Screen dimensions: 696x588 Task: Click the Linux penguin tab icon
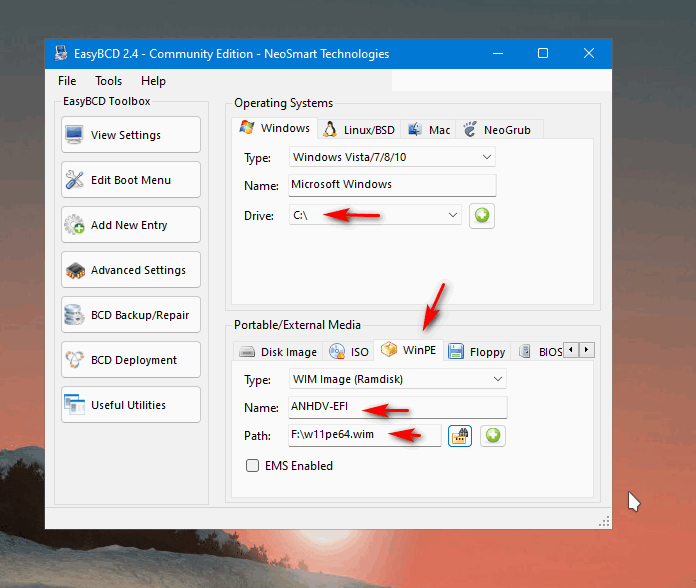pyautogui.click(x=329, y=129)
